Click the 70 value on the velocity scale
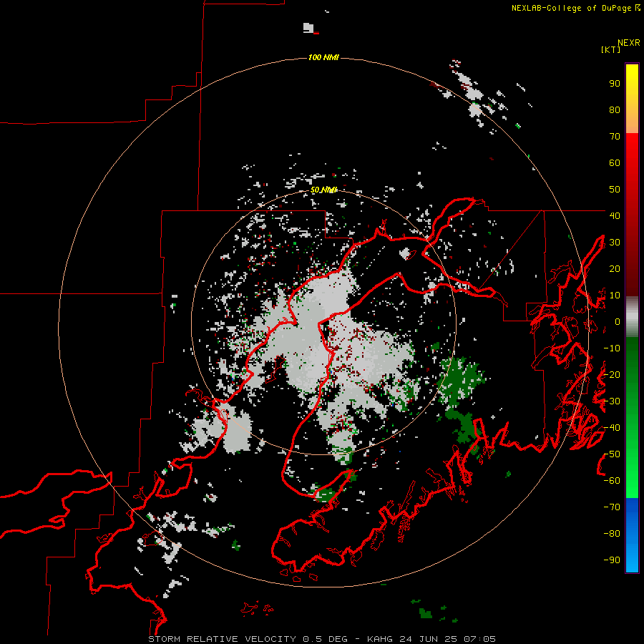The image size is (644, 644). point(615,137)
